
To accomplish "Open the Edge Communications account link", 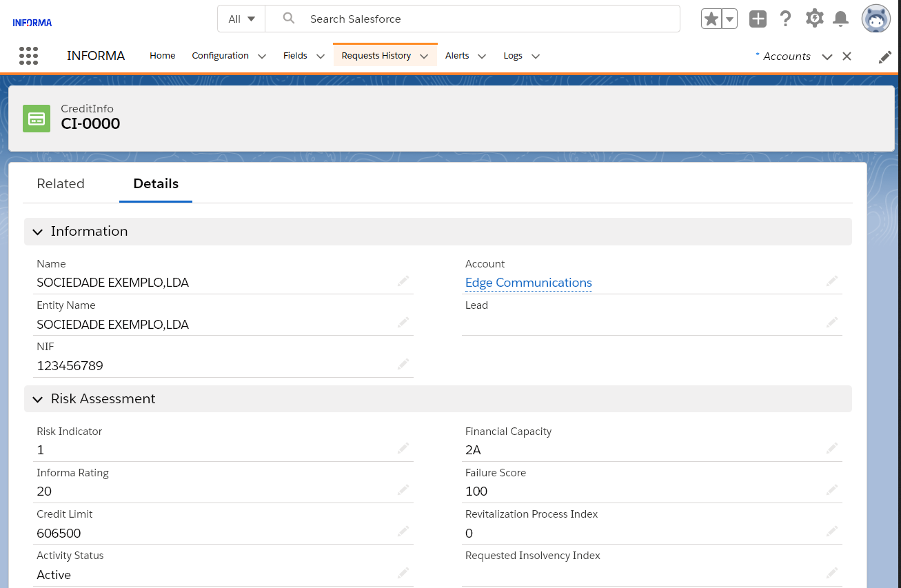I will [528, 283].
